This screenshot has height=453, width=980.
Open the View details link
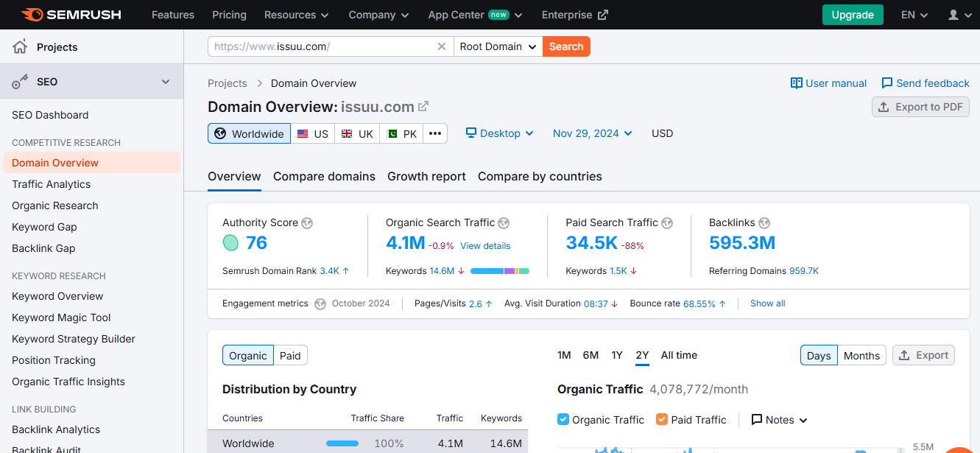coord(485,246)
